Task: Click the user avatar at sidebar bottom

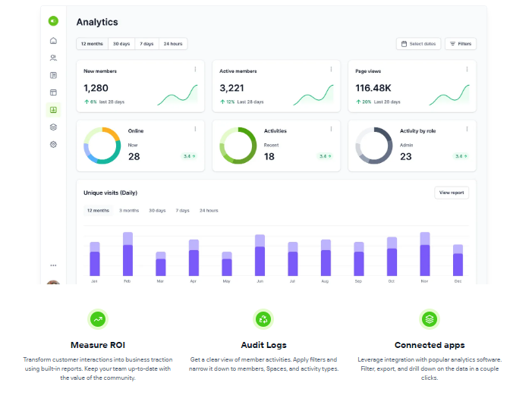Action: click(x=53, y=282)
